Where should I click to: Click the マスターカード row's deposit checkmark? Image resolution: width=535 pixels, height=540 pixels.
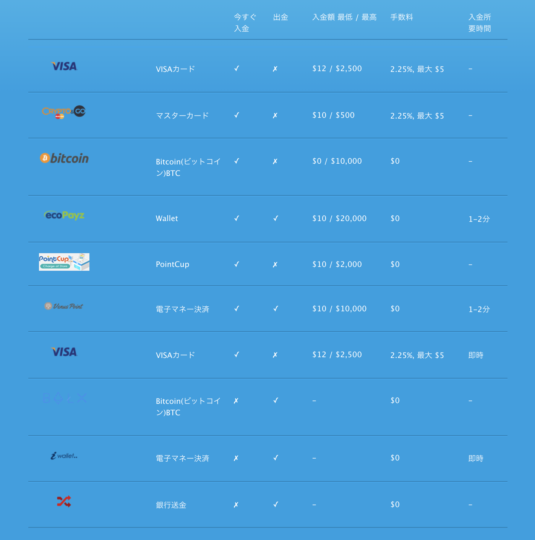pos(237,115)
